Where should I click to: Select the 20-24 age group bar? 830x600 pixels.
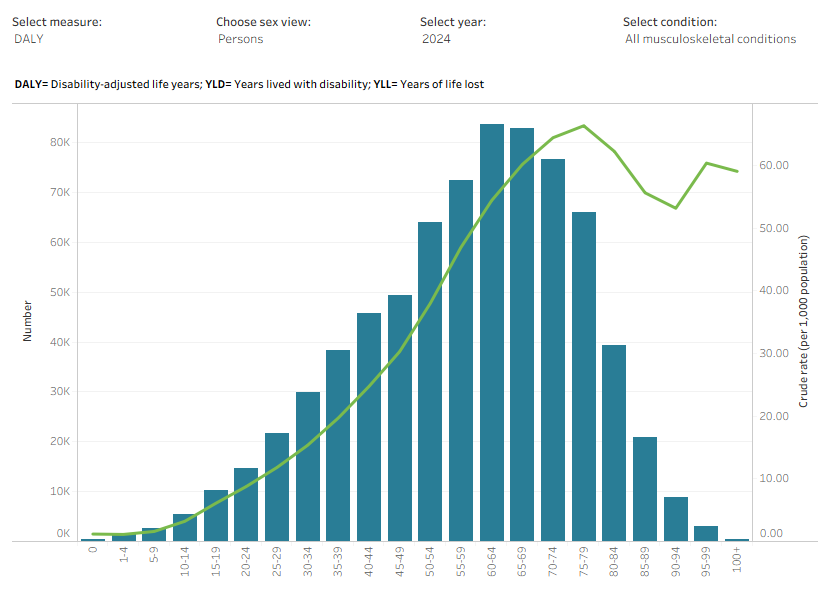click(246, 505)
